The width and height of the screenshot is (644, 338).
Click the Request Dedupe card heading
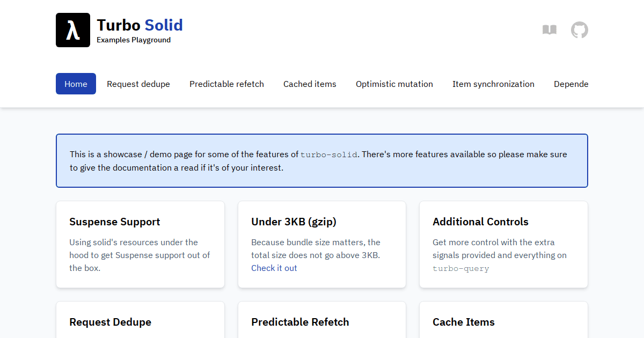click(110, 322)
